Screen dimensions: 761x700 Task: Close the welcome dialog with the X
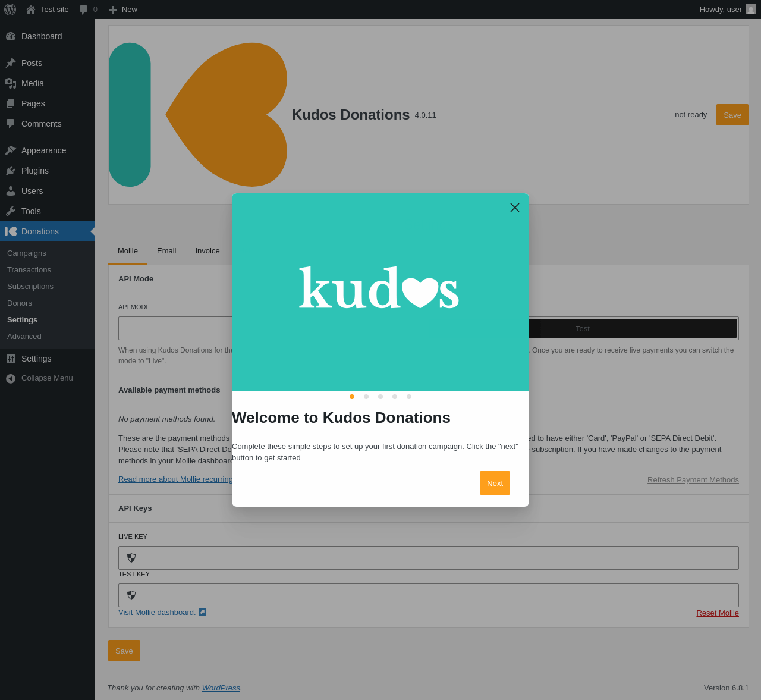point(515,208)
